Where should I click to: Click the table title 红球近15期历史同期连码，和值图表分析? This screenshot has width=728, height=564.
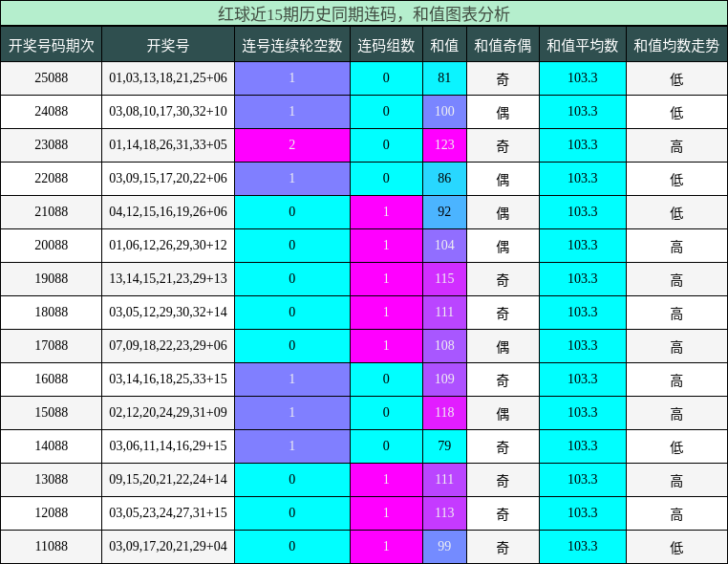coord(364,13)
